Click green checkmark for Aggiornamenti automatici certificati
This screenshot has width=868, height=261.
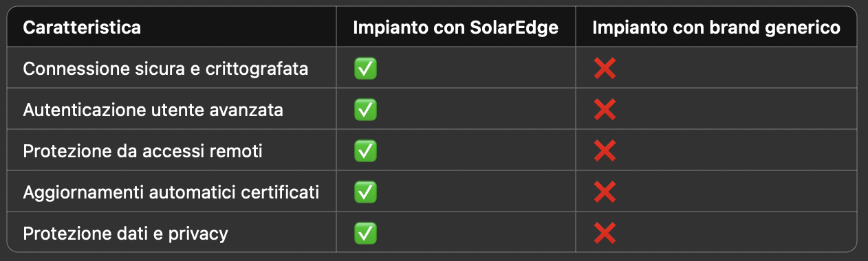pyautogui.click(x=365, y=192)
